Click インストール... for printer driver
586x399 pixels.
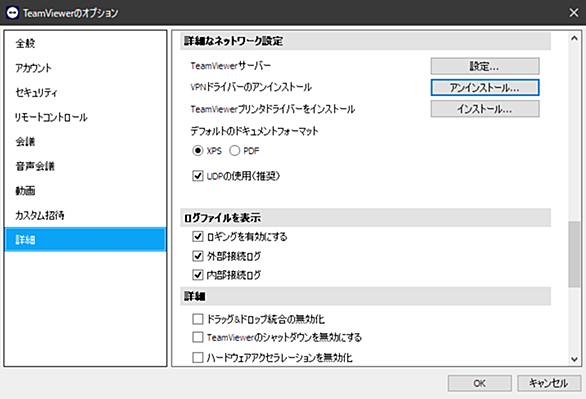(485, 109)
